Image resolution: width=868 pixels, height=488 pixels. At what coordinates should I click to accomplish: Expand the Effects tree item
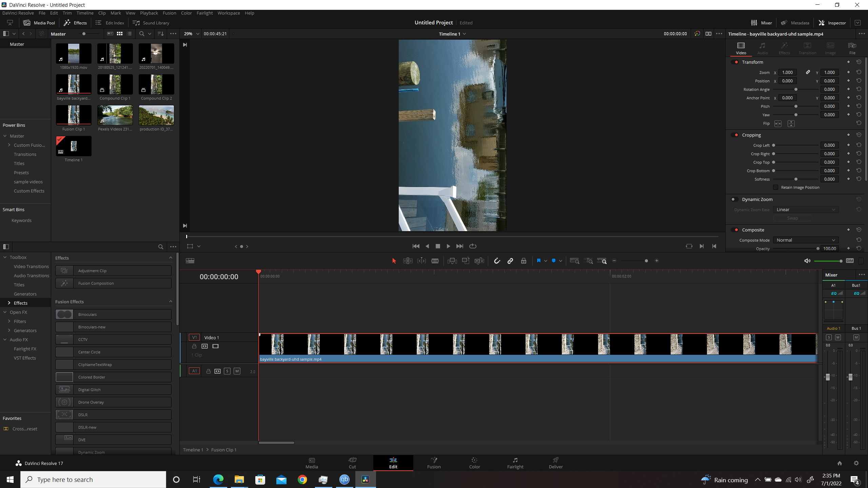pyautogui.click(x=9, y=303)
